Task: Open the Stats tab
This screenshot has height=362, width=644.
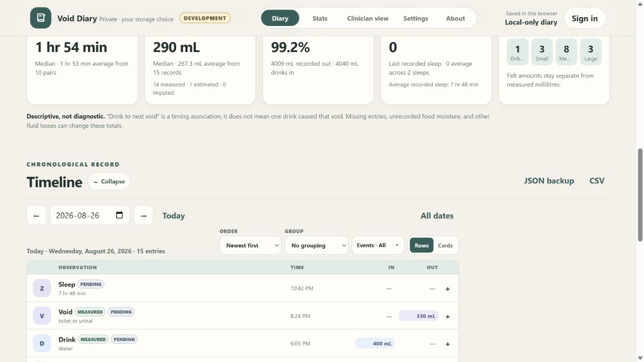Action: 320,18
